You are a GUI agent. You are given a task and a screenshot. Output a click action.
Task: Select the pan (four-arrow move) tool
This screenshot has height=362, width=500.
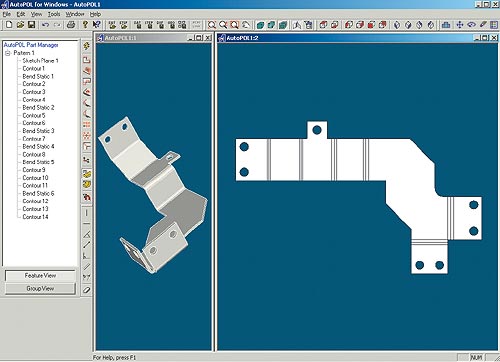460,25
